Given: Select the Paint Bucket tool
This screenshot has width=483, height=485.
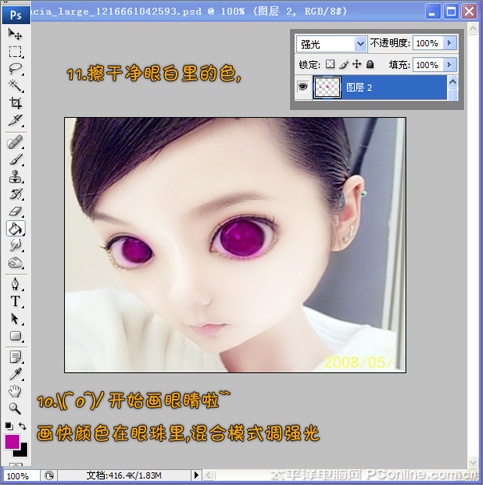Looking at the screenshot, I should (15, 228).
